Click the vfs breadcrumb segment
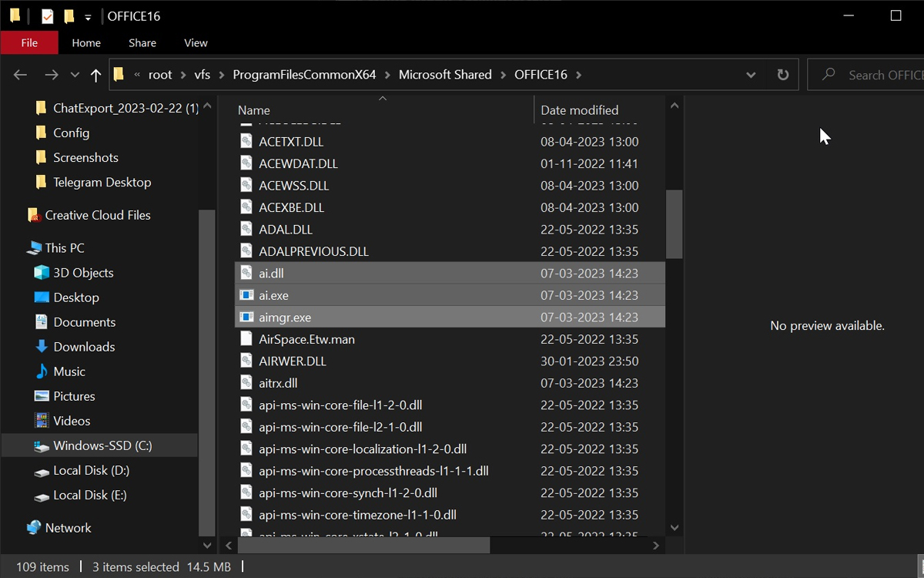The height and width of the screenshot is (578, 924). [203, 75]
